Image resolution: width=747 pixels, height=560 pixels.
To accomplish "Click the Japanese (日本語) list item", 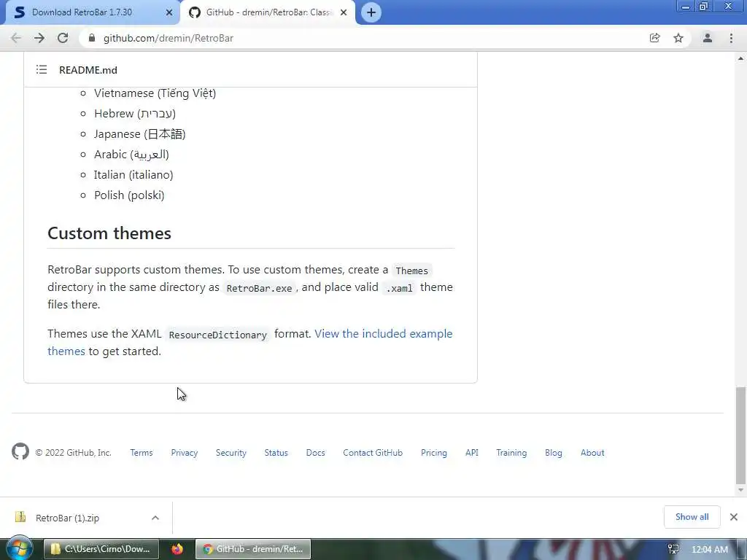I will click(x=139, y=134).
